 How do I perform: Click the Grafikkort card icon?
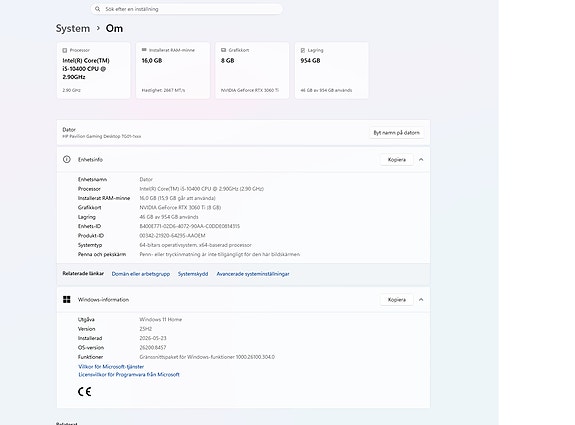[223, 50]
